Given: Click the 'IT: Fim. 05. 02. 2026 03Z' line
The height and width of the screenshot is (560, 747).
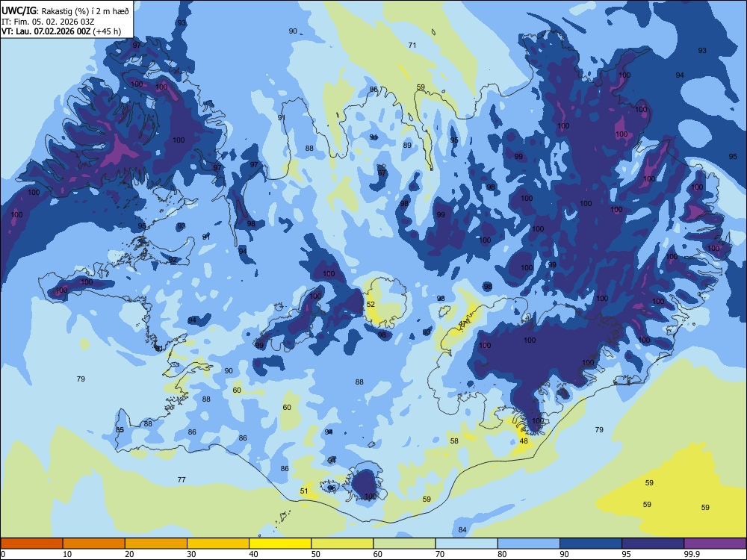Looking at the screenshot, I should pos(48,22).
